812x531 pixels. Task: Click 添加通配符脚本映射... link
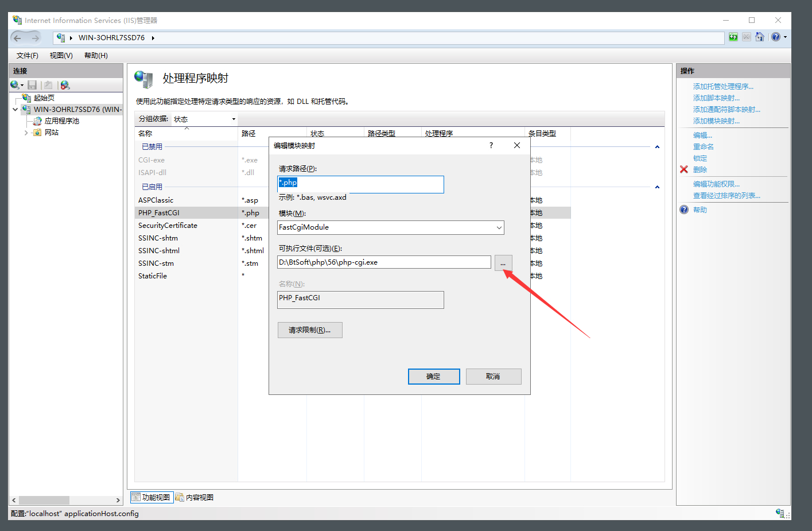tap(726, 110)
